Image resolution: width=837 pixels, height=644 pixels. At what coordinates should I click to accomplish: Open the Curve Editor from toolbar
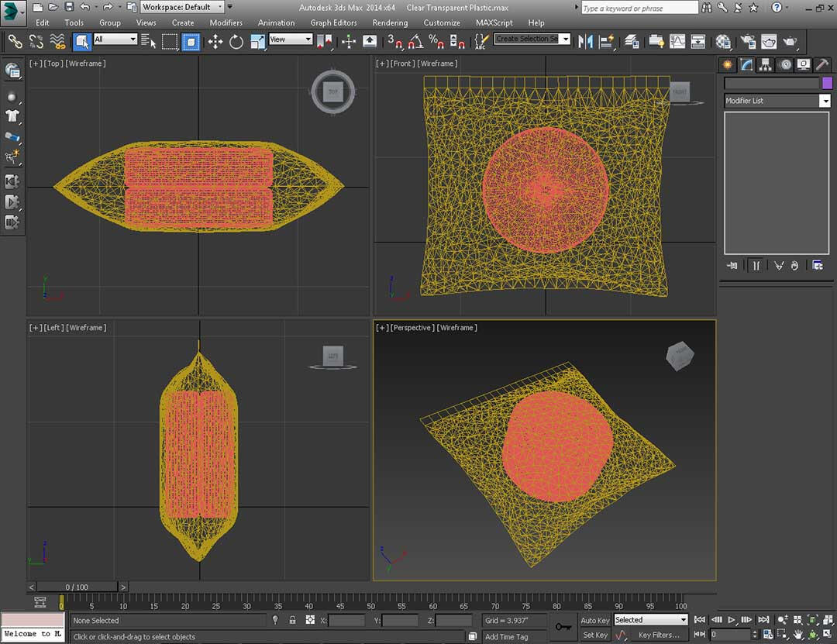tap(677, 41)
